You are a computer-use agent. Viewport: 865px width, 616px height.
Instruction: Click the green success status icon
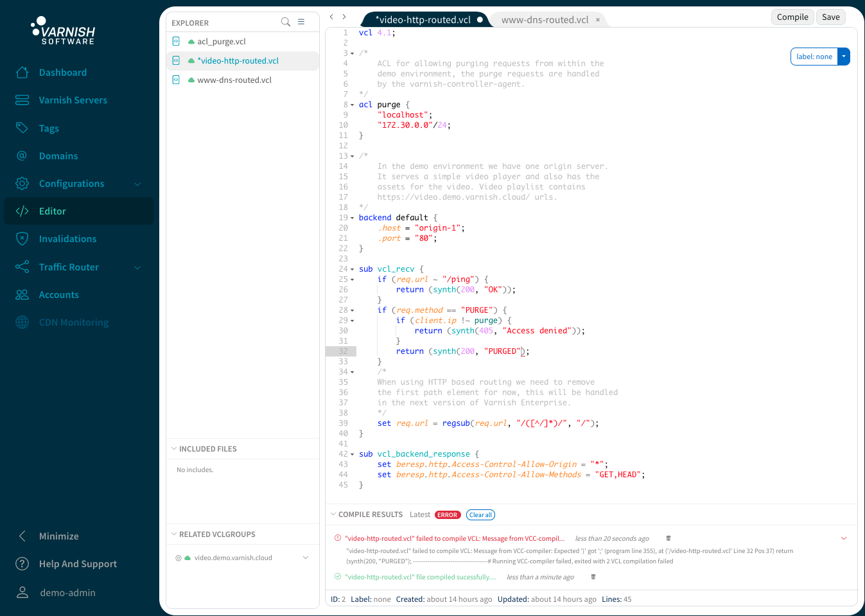338,577
